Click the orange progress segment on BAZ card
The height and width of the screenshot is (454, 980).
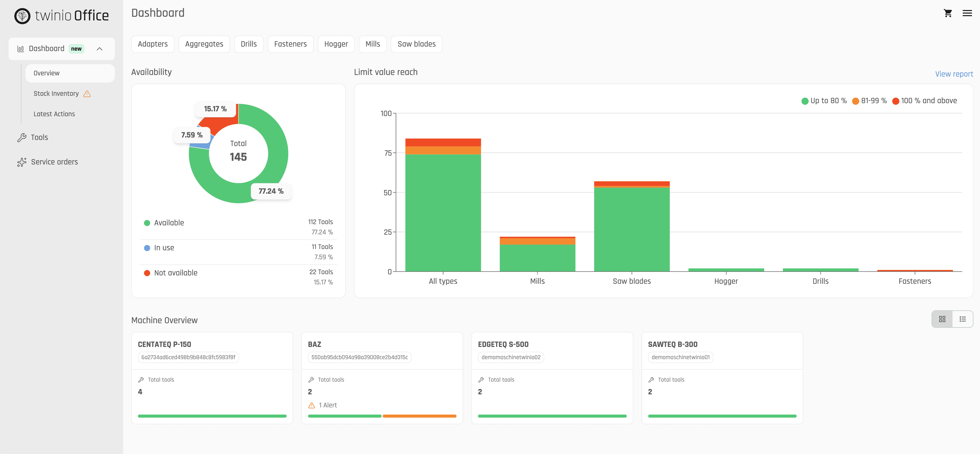[x=419, y=416]
